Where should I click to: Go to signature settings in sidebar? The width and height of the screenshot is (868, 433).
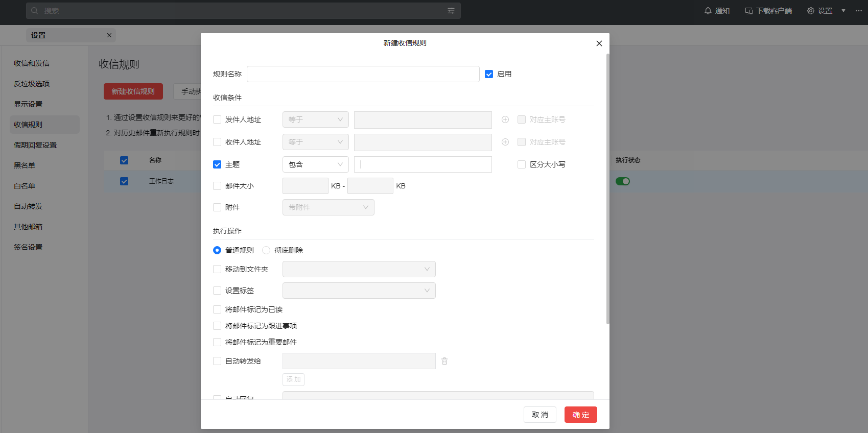coord(28,247)
